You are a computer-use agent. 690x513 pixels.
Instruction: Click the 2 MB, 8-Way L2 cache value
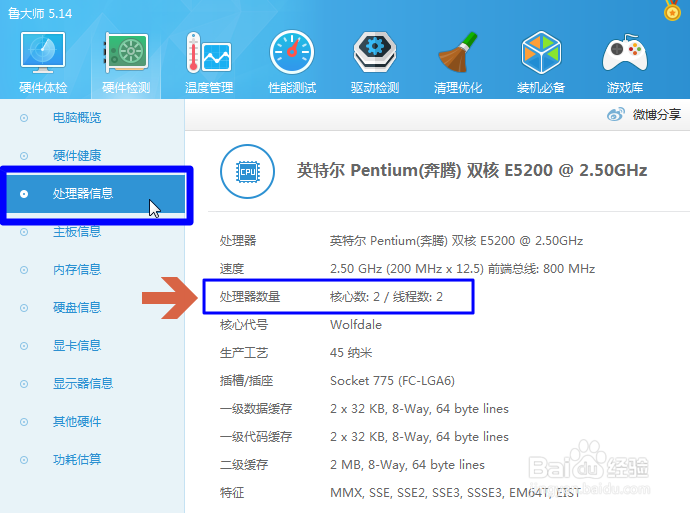(x=407, y=465)
